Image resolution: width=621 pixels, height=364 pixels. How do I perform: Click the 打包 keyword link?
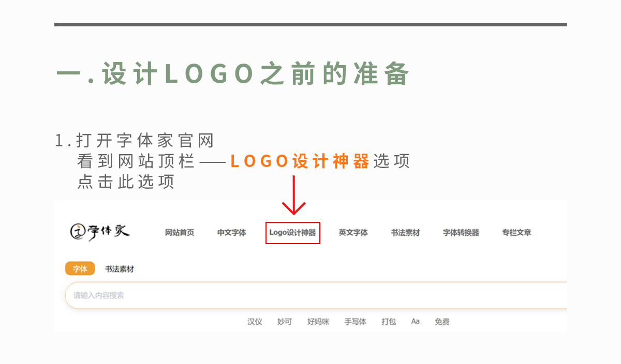389,322
